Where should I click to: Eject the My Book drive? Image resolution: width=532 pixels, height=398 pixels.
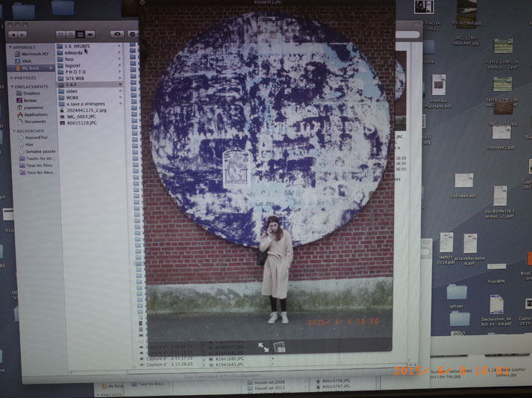[51, 68]
